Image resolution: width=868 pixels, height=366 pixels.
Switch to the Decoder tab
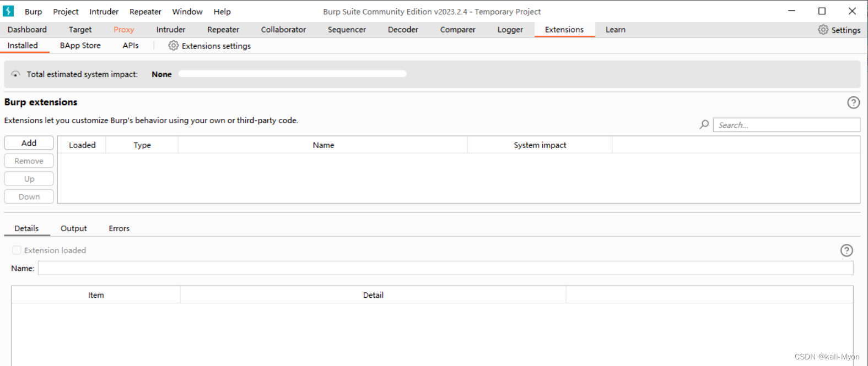click(x=403, y=30)
